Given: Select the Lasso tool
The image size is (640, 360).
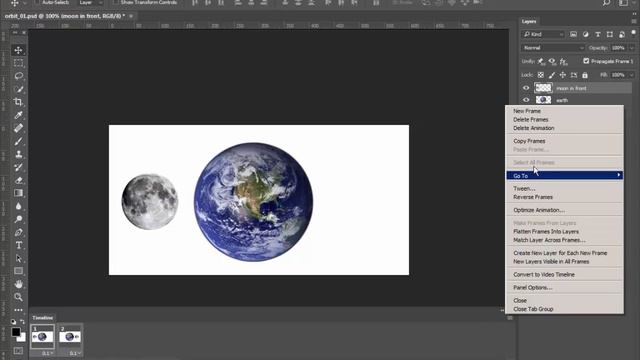Looking at the screenshot, I should click(18, 76).
